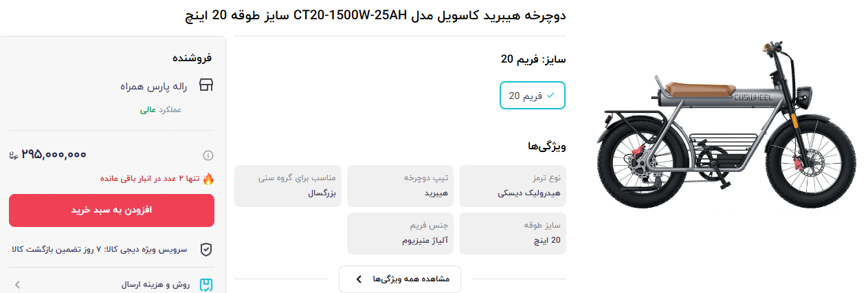Click the shipping method box icon

pos(205,284)
